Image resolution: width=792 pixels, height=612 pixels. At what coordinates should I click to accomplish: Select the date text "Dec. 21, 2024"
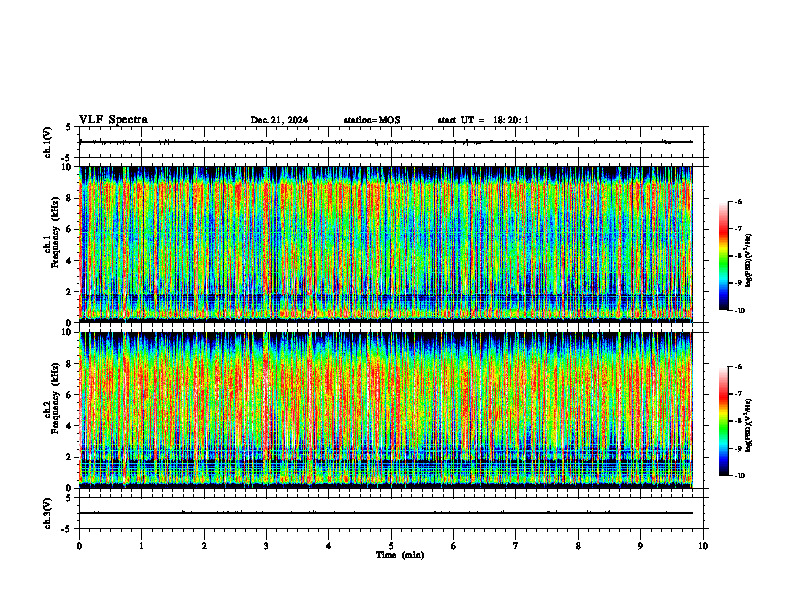[x=279, y=120]
